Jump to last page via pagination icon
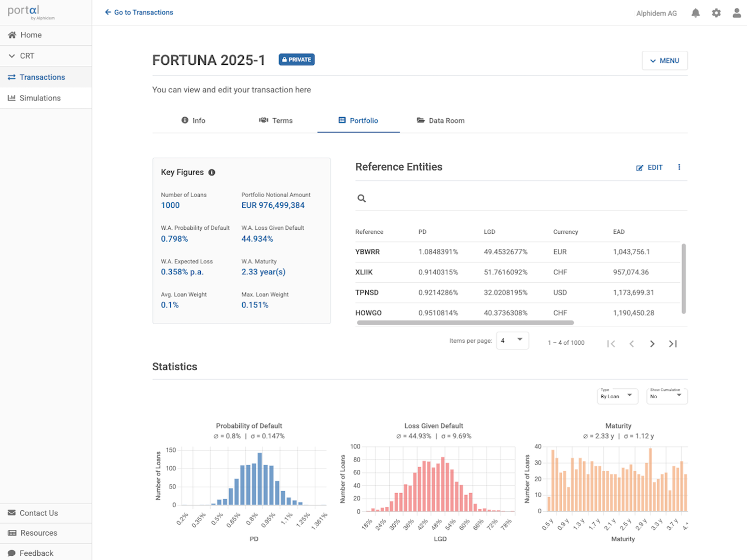 [x=673, y=343]
